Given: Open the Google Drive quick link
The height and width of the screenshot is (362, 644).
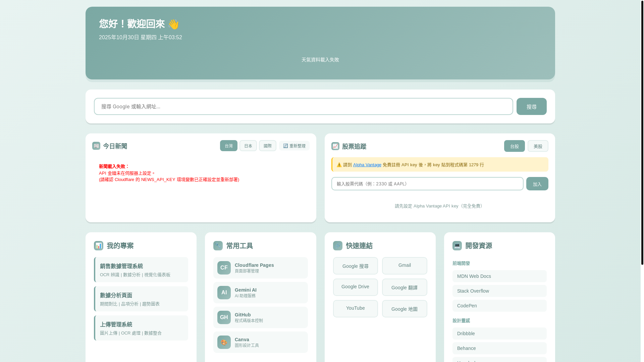Looking at the screenshot, I should click(356, 287).
